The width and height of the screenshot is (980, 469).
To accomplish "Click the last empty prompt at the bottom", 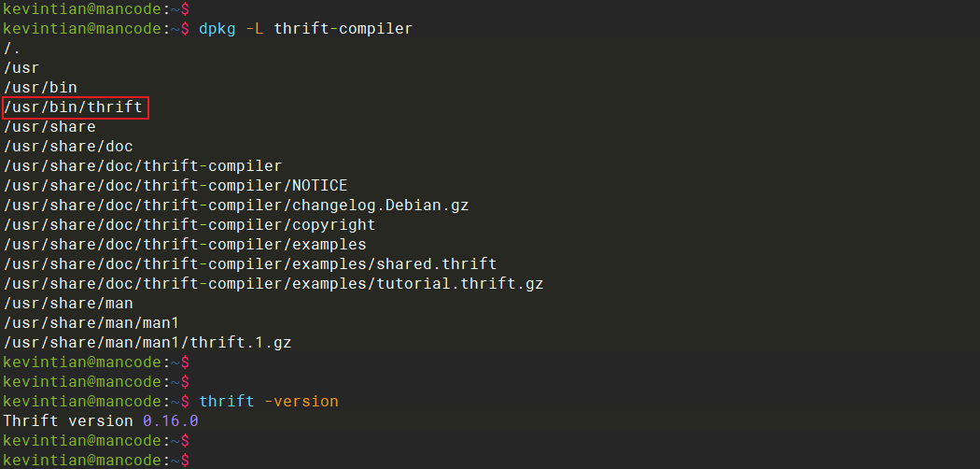I will (95, 460).
